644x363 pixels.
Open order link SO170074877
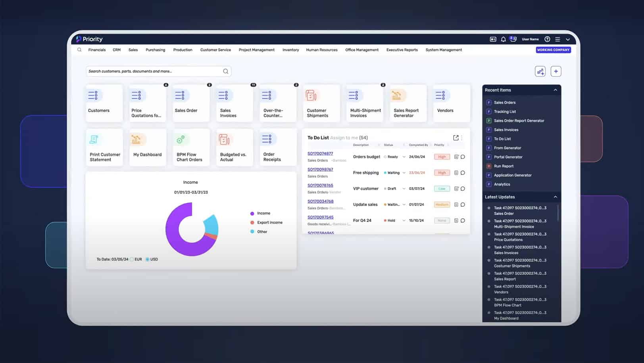pos(320,153)
